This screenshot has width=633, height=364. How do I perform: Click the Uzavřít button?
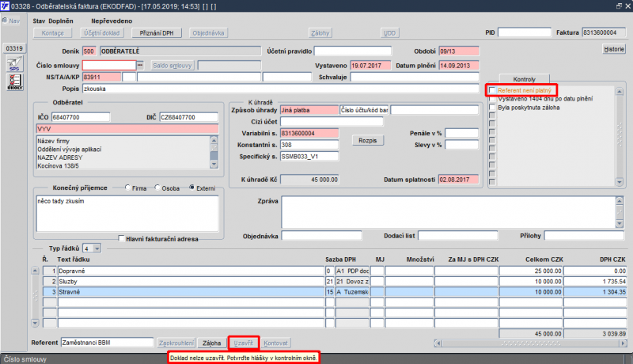click(244, 343)
